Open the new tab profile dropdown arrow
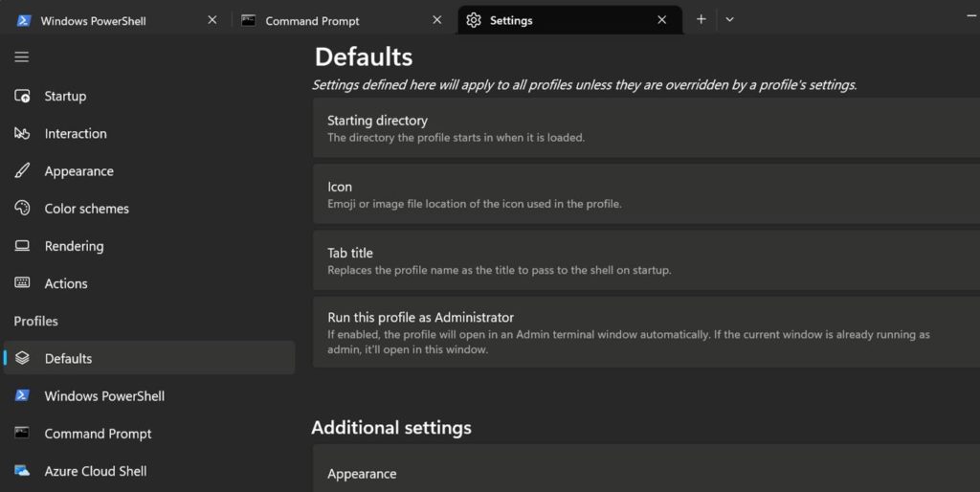 (x=729, y=19)
